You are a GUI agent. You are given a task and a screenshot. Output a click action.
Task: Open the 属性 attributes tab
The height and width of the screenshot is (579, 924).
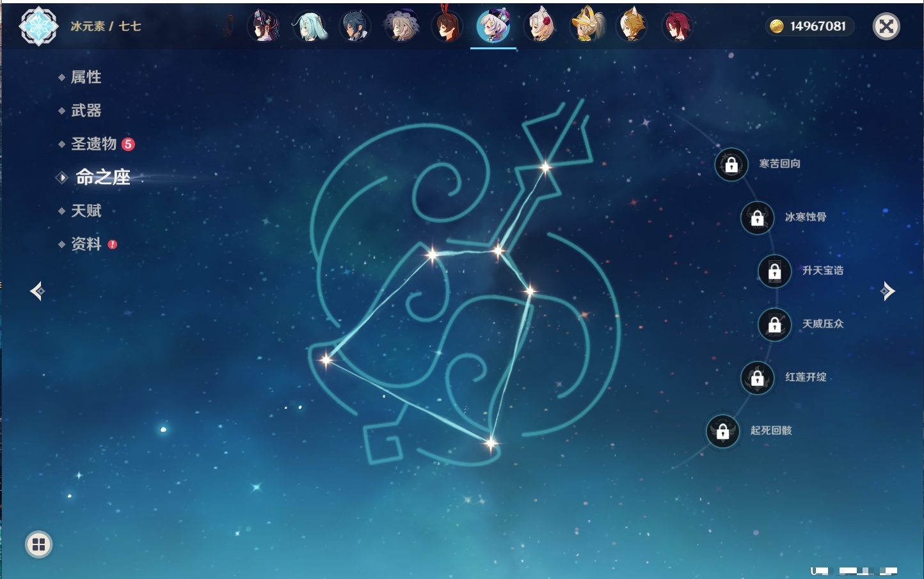(86, 77)
